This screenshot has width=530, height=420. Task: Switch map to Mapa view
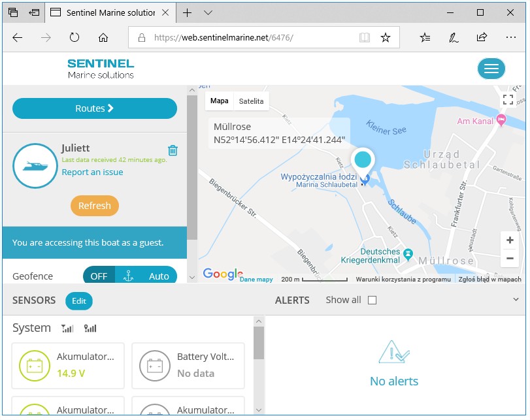click(x=220, y=101)
